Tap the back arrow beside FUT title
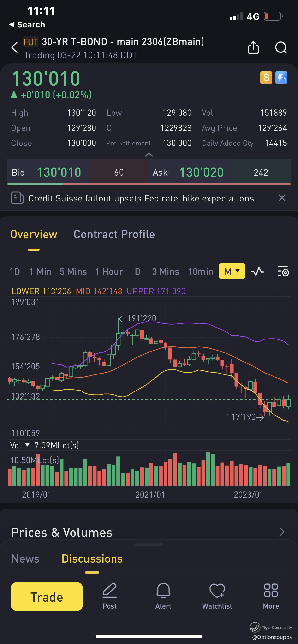Image resolution: width=298 pixels, height=644 pixels. click(x=15, y=47)
